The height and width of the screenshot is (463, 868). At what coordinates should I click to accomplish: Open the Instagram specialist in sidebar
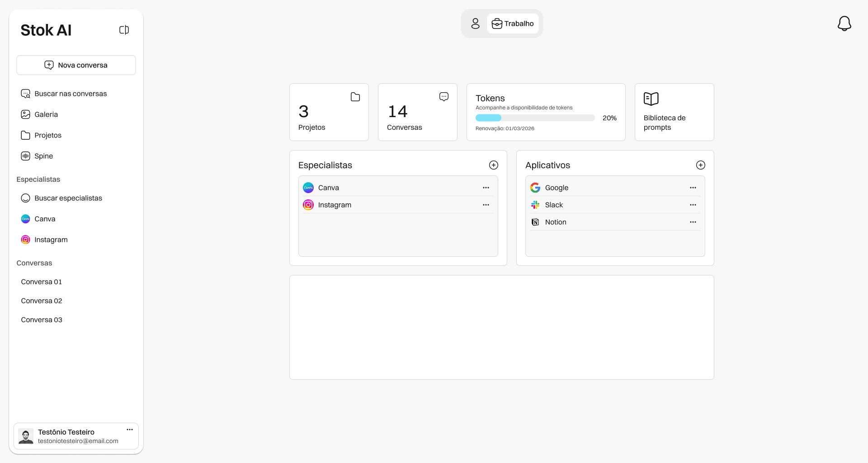[51, 240]
